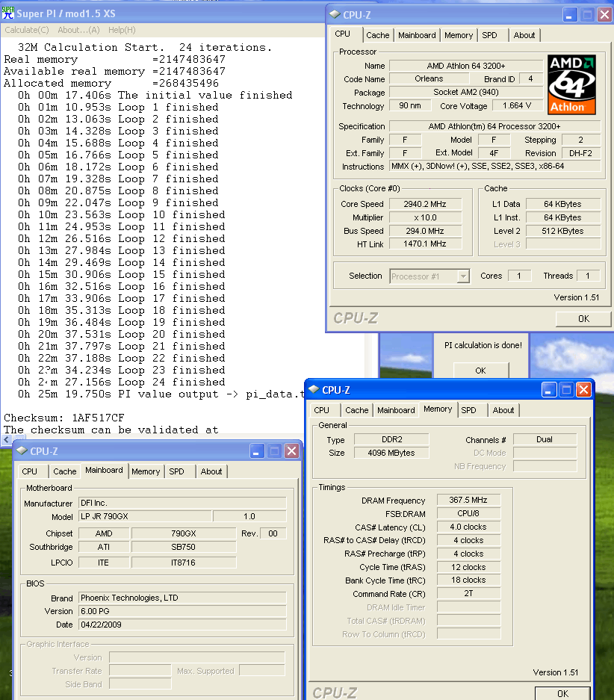Minimize the Memory CPU-Z window
The width and height of the screenshot is (614, 700).
coord(548,390)
